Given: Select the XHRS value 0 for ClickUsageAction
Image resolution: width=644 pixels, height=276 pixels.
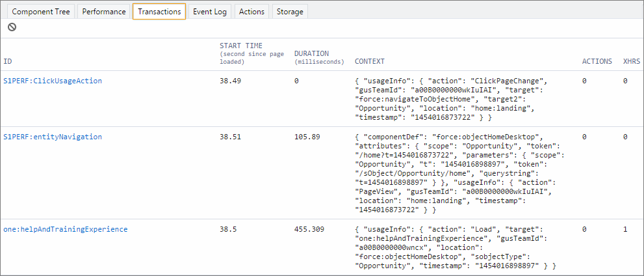Looking at the screenshot, I should 625,81.
